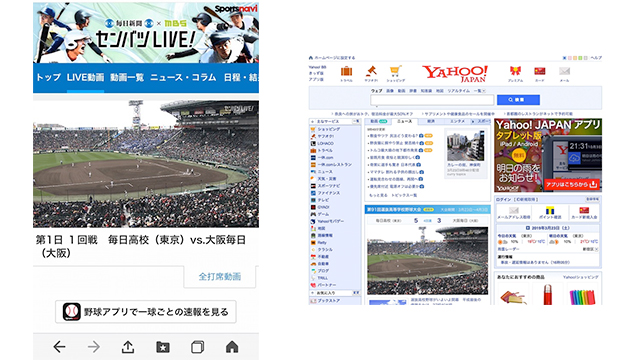Open Yahoo Auctions gavel icon

(x=371, y=71)
